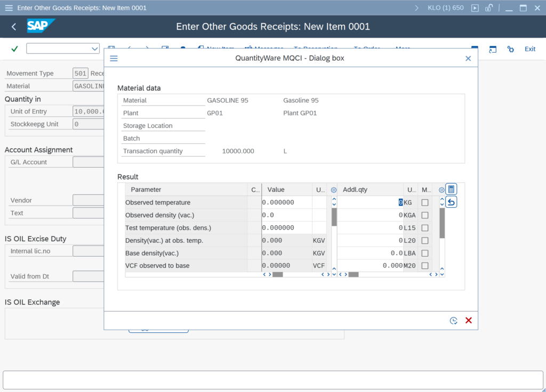Screen dimensions: 546x392
Task: Click the vertical scrollbar thumb of Value table
Action: 334,217
